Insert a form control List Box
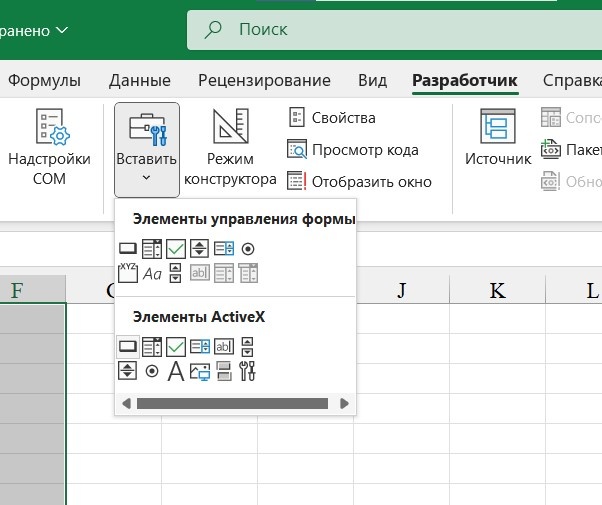 tap(224, 249)
